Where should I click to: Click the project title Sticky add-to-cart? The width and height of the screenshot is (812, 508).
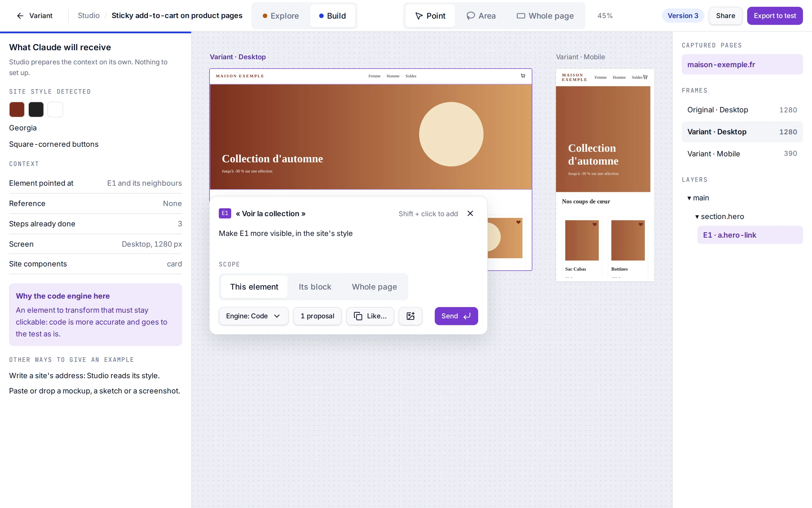pos(177,16)
